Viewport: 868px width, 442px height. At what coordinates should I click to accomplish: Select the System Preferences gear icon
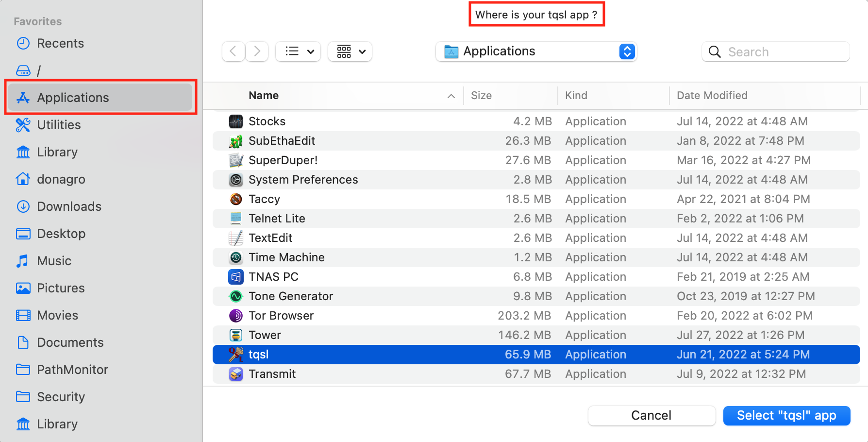point(236,180)
